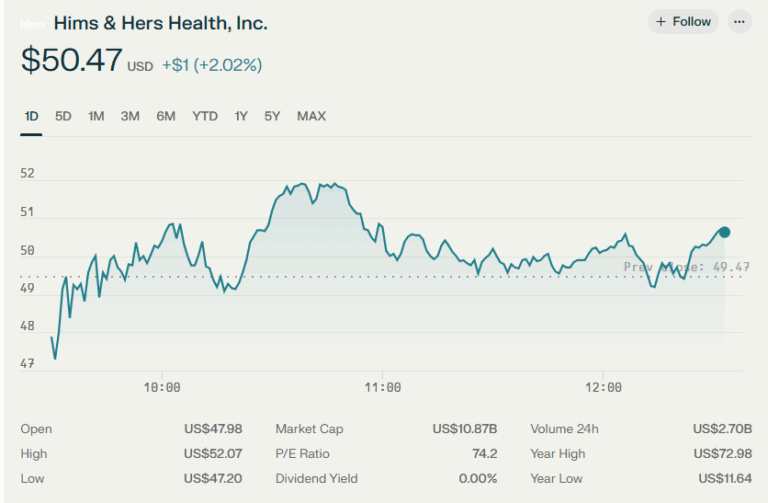Open the three-dot more options menu
768x503 pixels.
[x=740, y=22]
